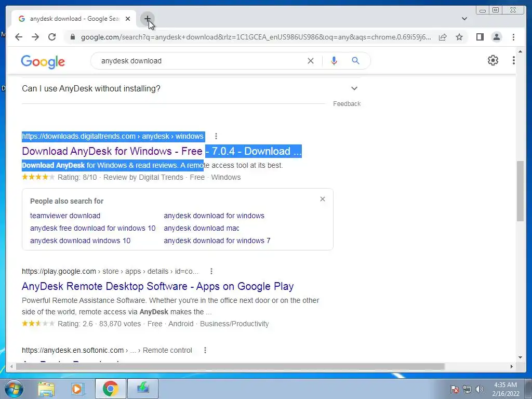
Task: View site information via lock icon
Action: [x=72, y=37]
